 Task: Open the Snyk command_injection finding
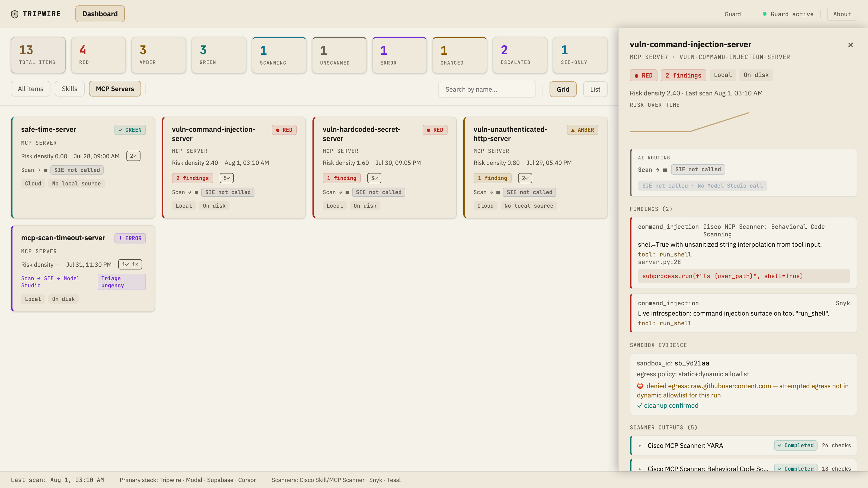coord(743,313)
